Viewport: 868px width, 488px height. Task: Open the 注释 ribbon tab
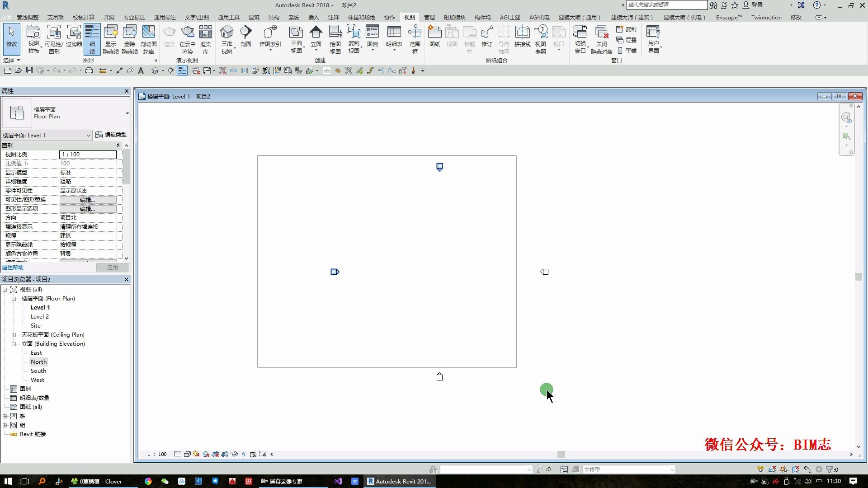[333, 17]
